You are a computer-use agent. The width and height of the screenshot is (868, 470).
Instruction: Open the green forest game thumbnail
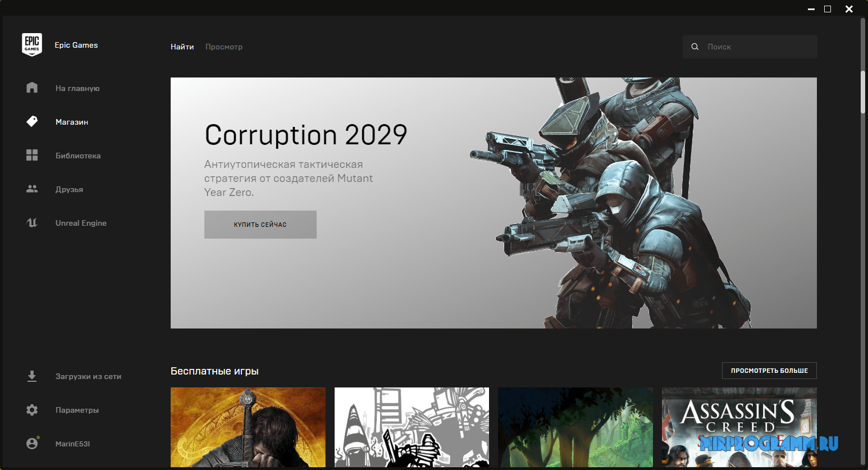click(575, 427)
